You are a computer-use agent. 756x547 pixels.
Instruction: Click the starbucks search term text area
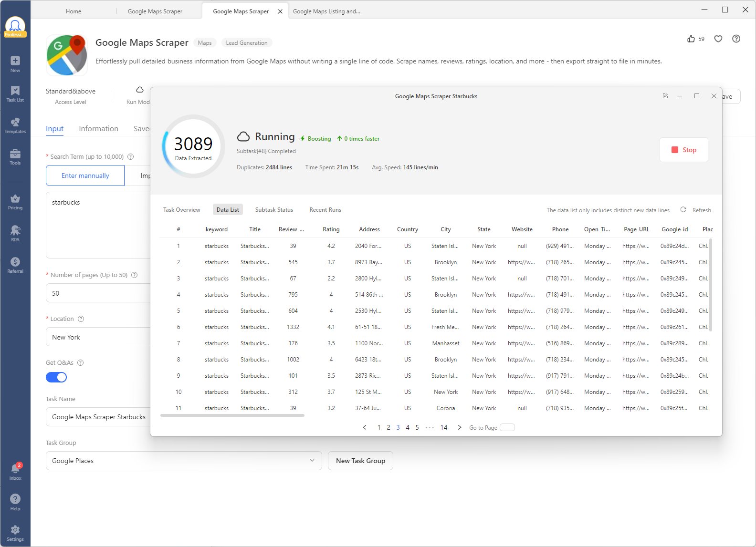tap(98, 225)
